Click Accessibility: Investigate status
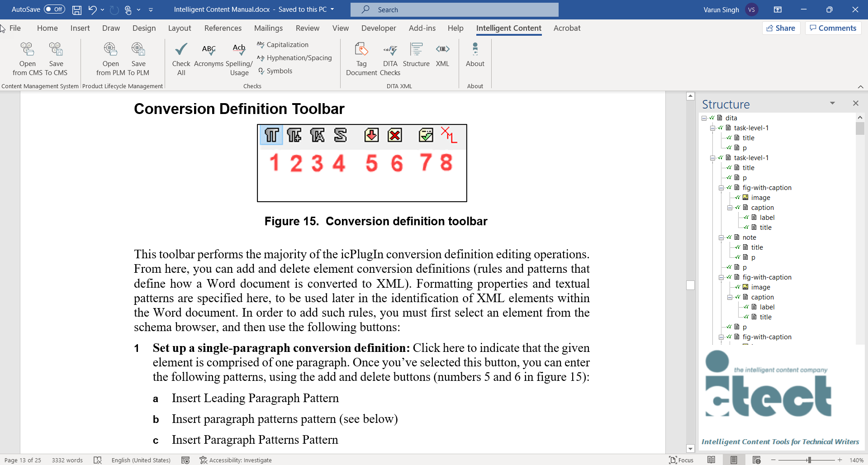The image size is (868, 465). pos(236,460)
